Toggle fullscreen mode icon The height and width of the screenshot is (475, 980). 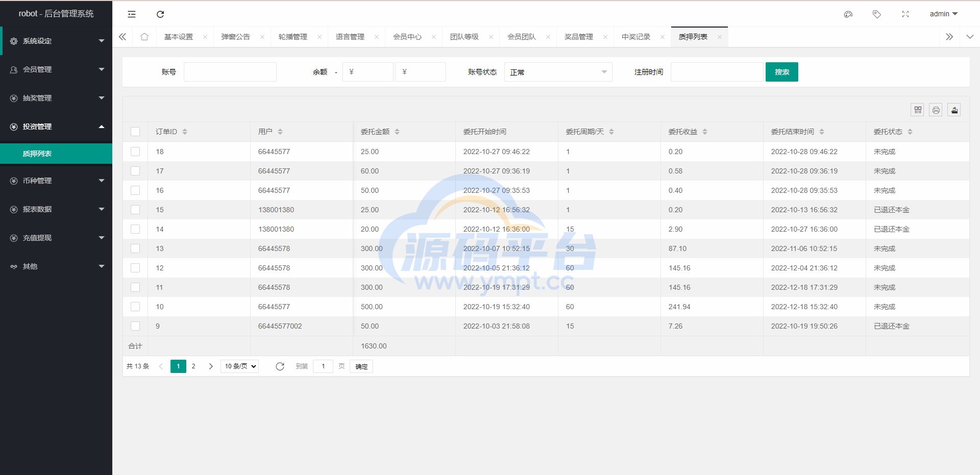[905, 14]
